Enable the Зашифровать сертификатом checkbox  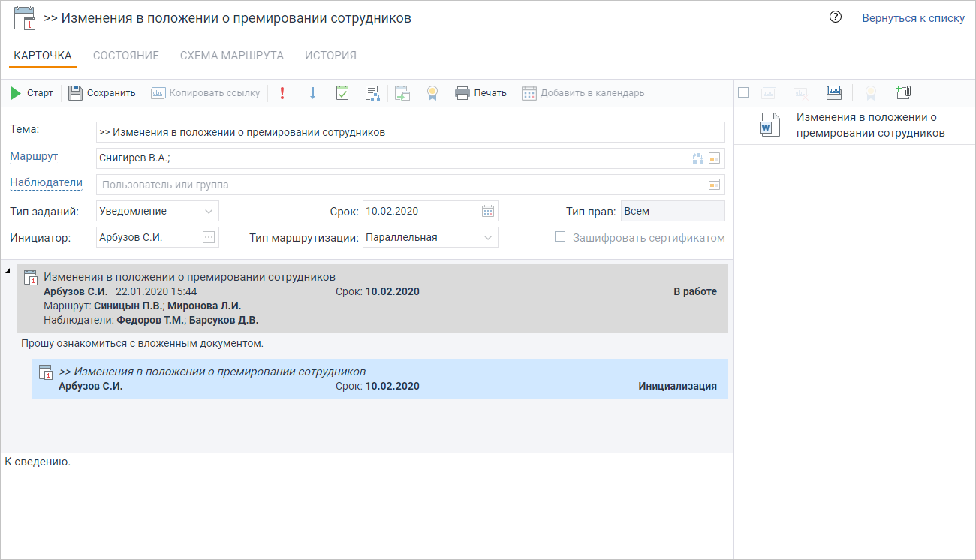coord(560,237)
